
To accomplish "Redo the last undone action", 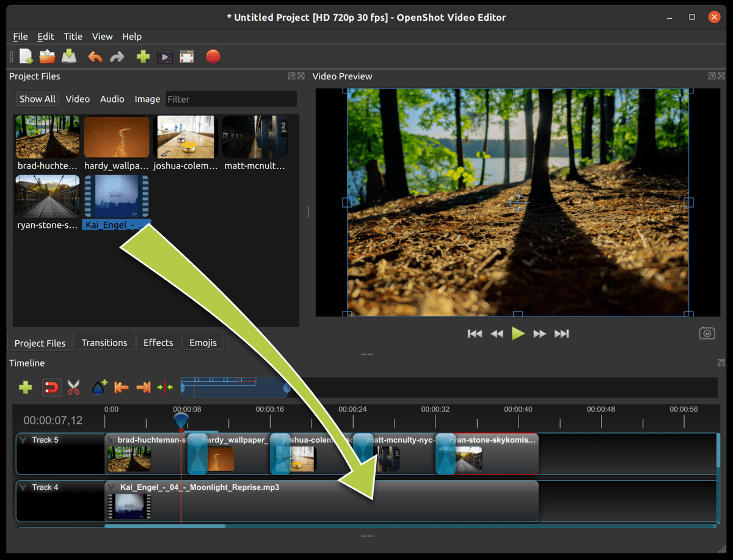I will pos(117,56).
